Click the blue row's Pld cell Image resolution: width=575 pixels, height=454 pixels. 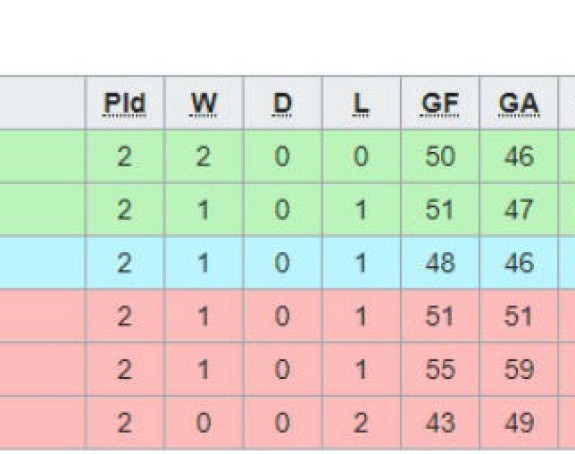(x=125, y=263)
